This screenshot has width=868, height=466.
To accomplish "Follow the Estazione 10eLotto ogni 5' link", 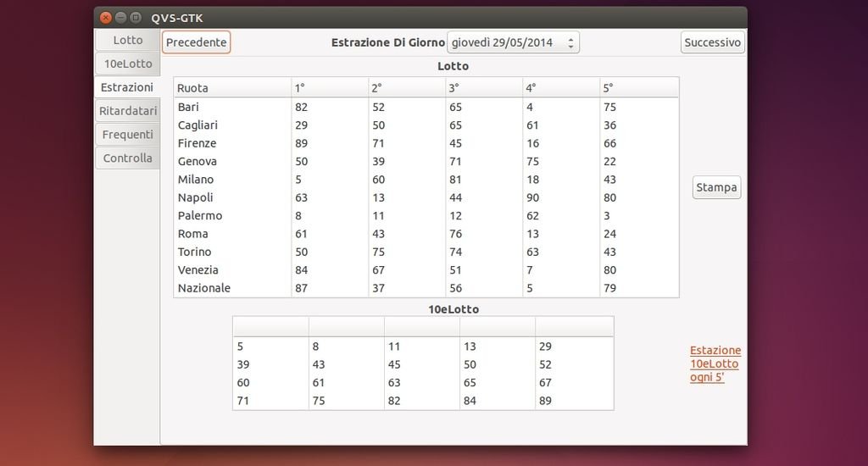I will point(715,363).
